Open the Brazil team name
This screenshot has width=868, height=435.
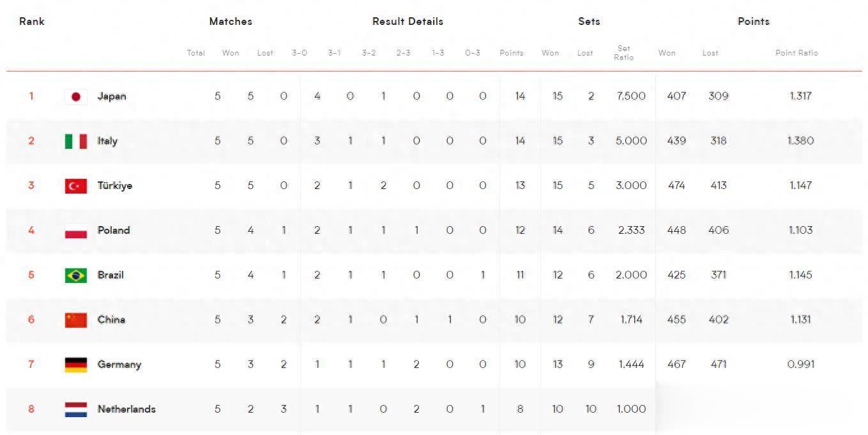110,275
